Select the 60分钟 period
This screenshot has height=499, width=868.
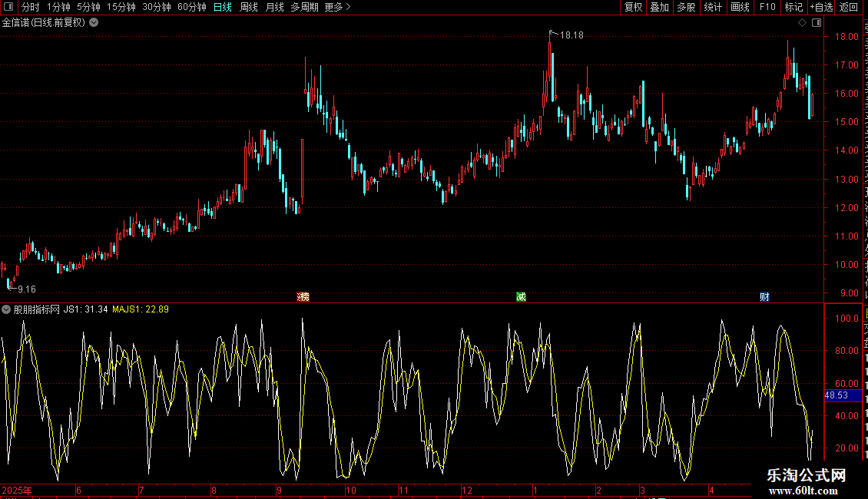(192, 7)
